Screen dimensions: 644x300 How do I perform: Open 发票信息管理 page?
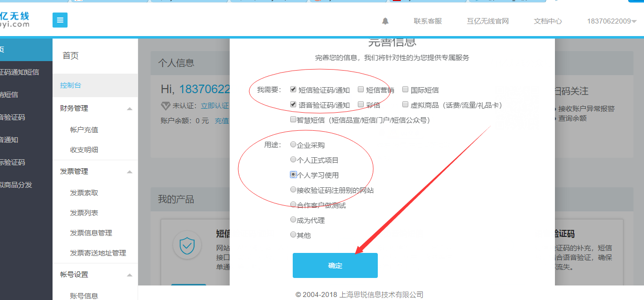pos(91,233)
